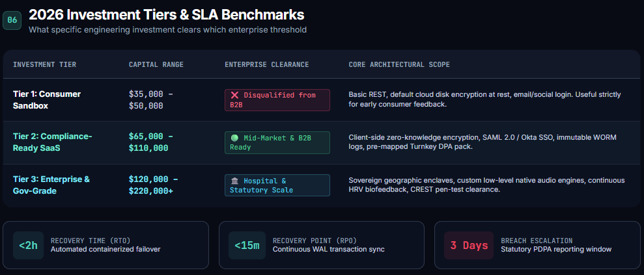Click the 06 section number badge
The width and height of the screenshot is (644, 275).
tap(12, 21)
